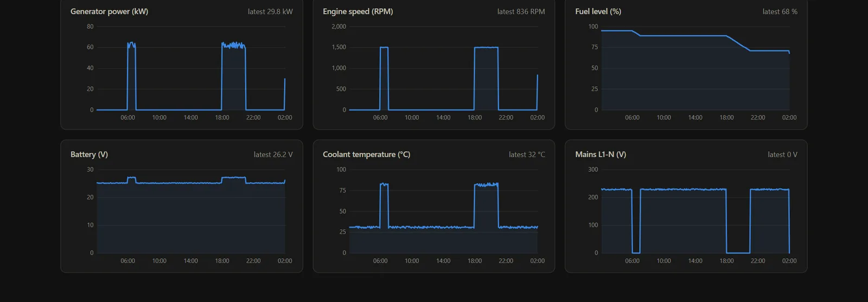
Task: Click the Battery (V) chart title
Action: (x=89, y=154)
